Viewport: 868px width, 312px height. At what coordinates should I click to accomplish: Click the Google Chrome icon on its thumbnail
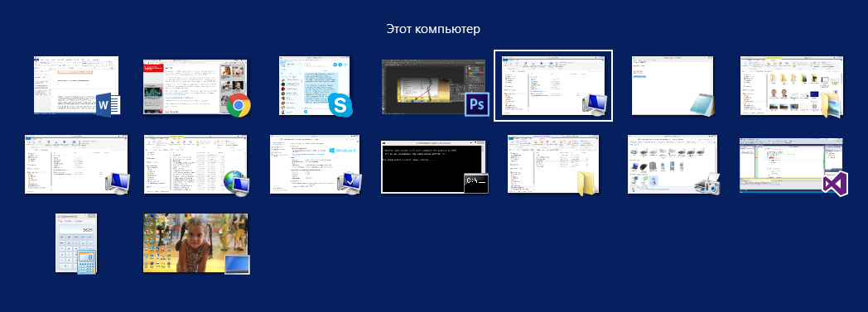[x=239, y=104]
